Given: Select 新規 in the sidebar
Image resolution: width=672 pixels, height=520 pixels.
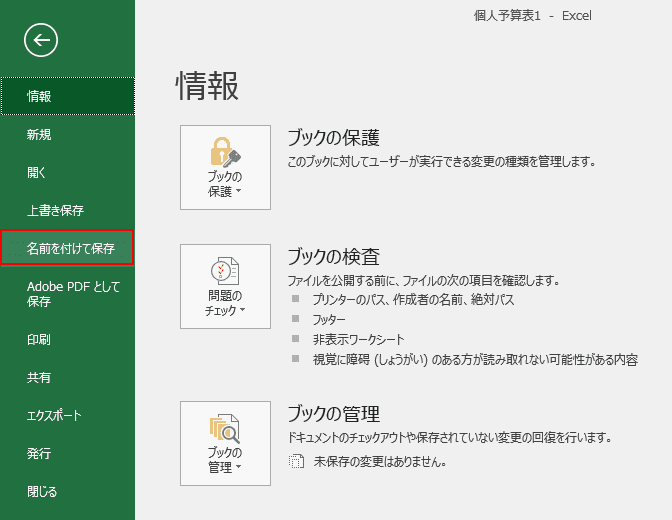Looking at the screenshot, I should click(68, 135).
